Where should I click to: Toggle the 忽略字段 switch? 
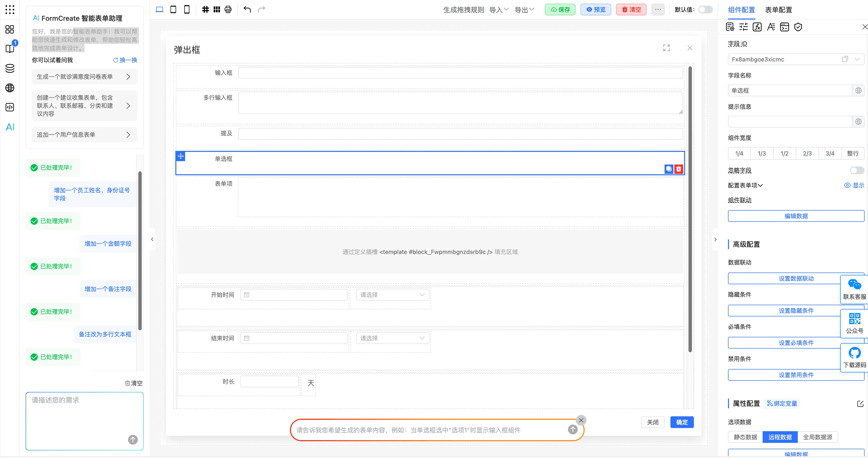pyautogui.click(x=856, y=170)
